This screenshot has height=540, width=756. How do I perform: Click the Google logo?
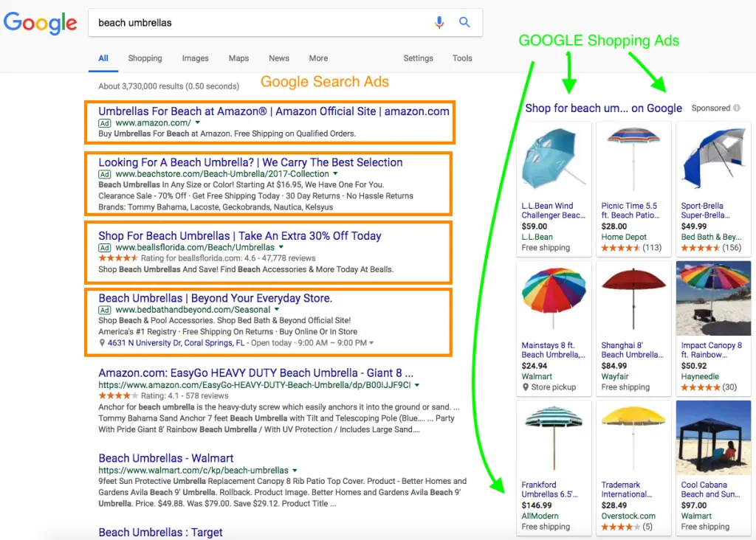[x=40, y=23]
